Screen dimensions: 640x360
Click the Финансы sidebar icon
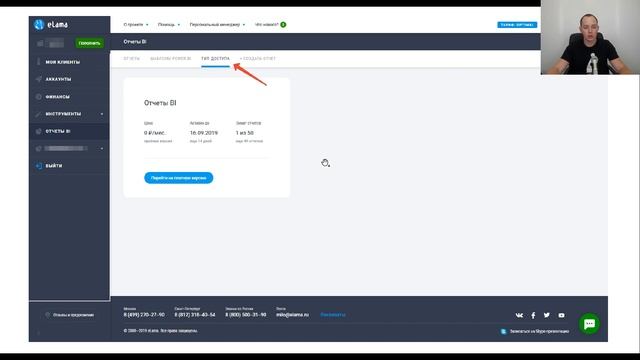click(x=39, y=97)
